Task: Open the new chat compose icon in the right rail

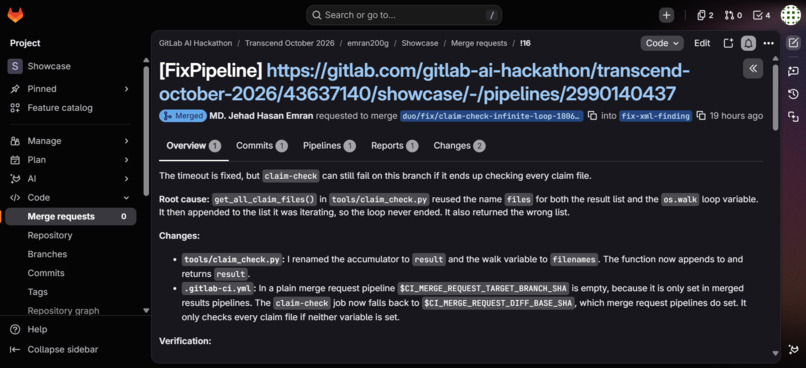Action: tap(793, 43)
